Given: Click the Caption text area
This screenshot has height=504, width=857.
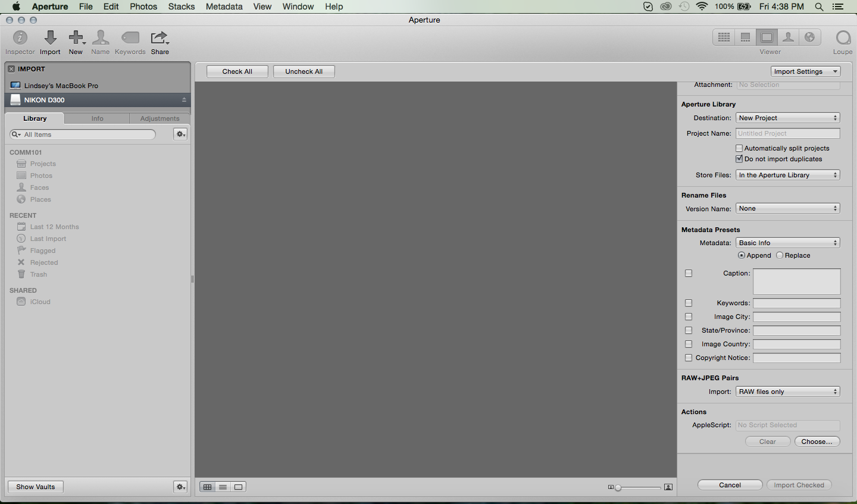Looking at the screenshot, I should (x=797, y=281).
